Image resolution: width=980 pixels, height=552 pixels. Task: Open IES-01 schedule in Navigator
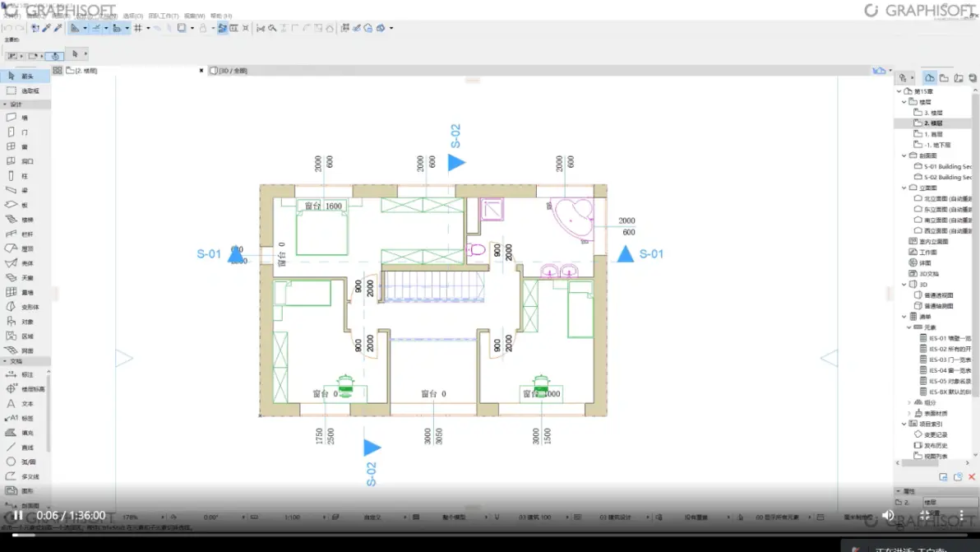tap(945, 338)
